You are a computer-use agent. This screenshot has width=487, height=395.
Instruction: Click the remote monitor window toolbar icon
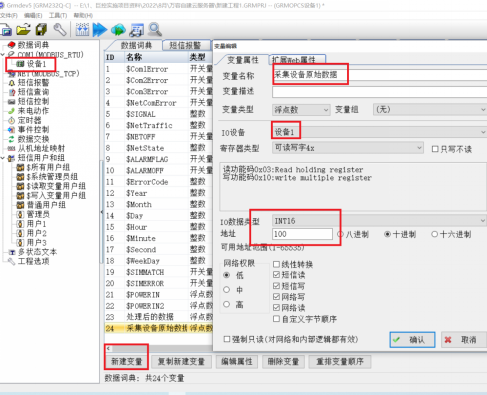tap(136, 30)
